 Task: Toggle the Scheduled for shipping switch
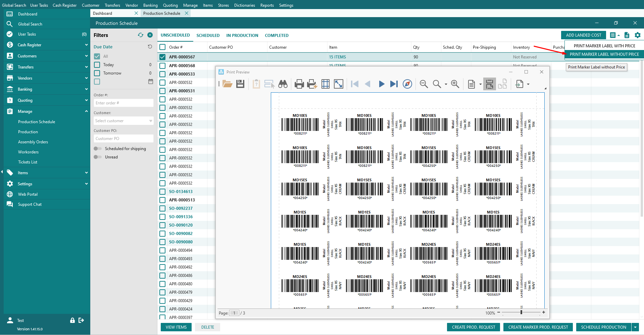point(98,149)
